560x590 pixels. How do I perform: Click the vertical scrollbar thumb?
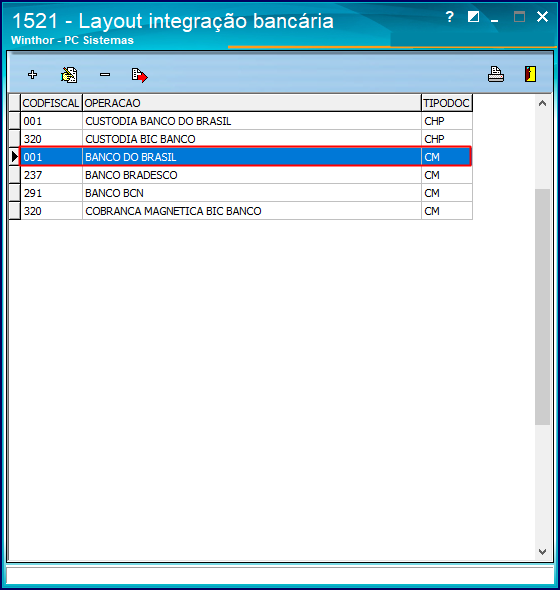542,307
